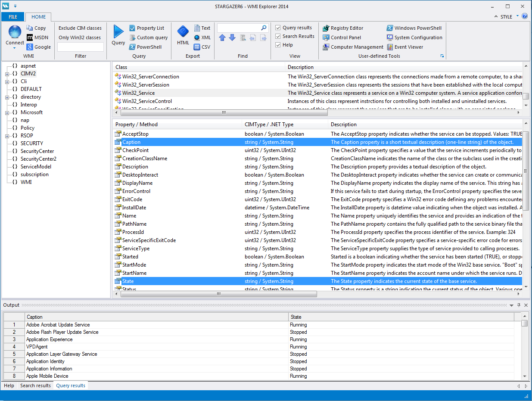Uncheck the Query results view checkbox
The width and height of the screenshot is (532, 401).
[x=278, y=28]
